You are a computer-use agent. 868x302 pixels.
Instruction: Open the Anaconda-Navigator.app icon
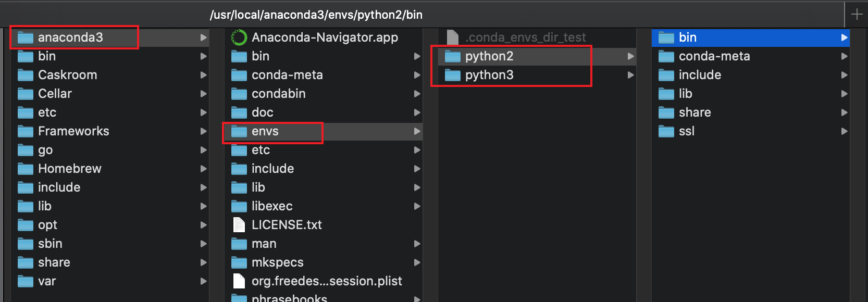pos(239,37)
